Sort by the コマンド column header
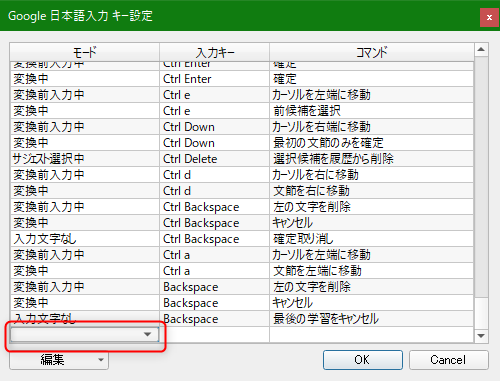Viewport: 500px width, 381px height. [372, 52]
